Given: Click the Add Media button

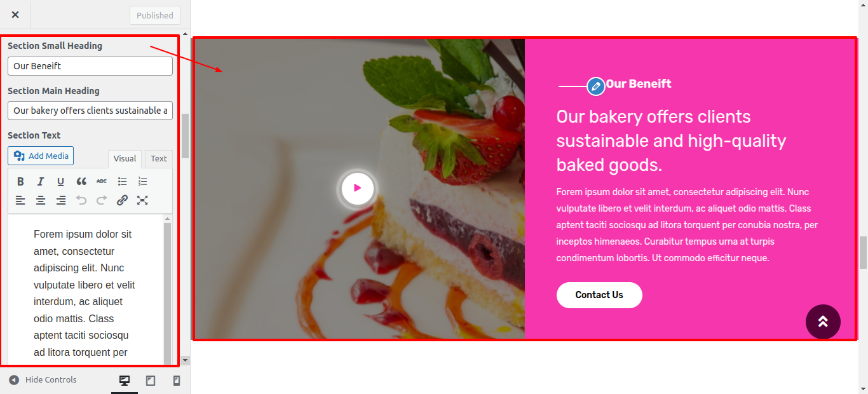Looking at the screenshot, I should pos(41,156).
